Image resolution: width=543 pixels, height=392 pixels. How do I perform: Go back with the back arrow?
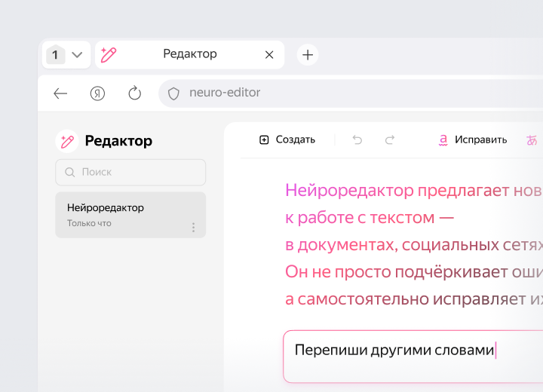(60, 93)
